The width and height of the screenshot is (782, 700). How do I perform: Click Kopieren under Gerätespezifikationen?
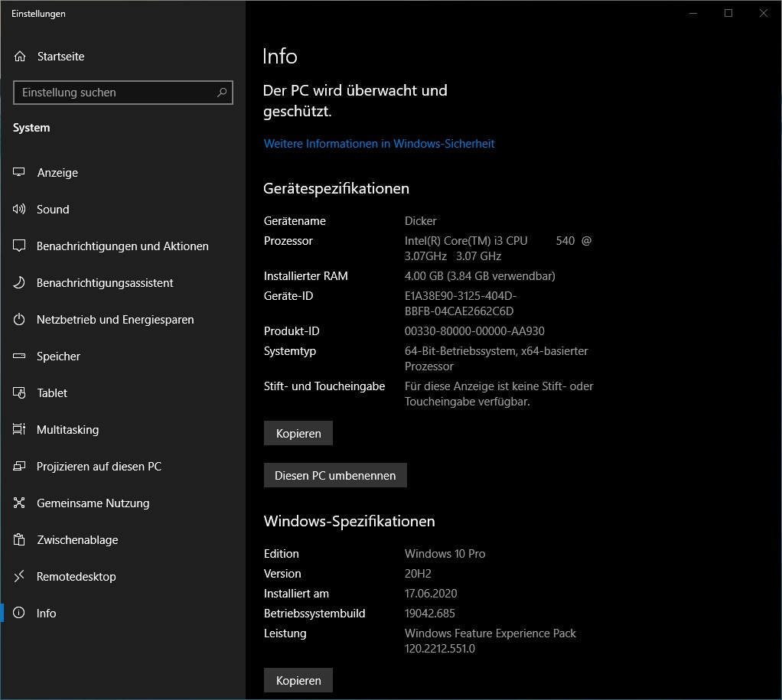click(x=298, y=433)
